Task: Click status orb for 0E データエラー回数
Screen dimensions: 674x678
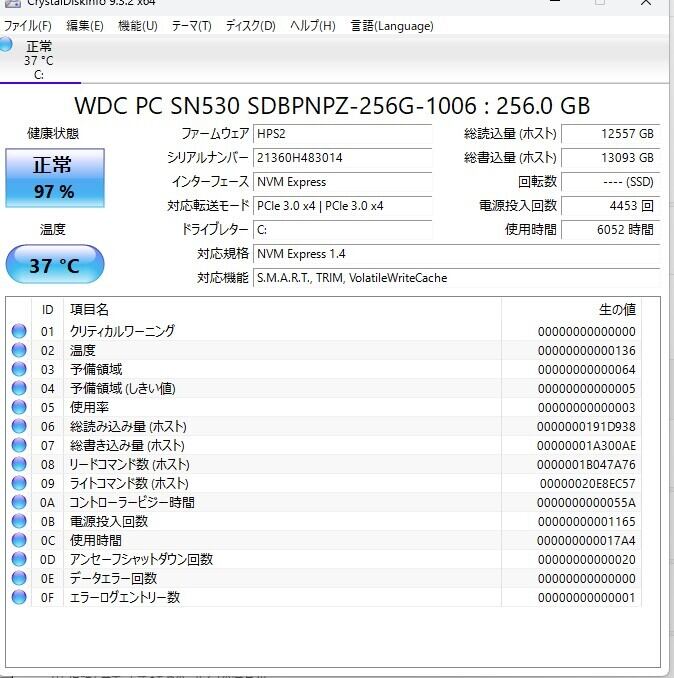Action: (x=19, y=579)
